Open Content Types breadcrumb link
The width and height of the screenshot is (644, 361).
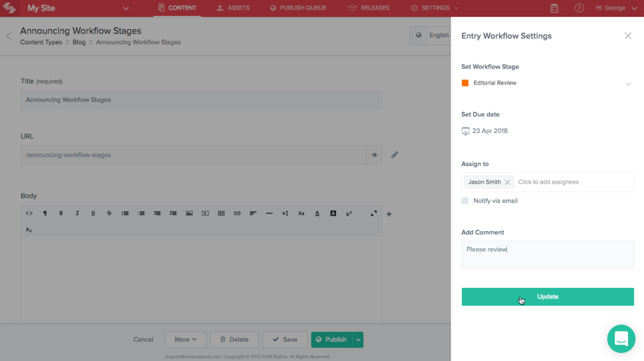[x=41, y=42]
